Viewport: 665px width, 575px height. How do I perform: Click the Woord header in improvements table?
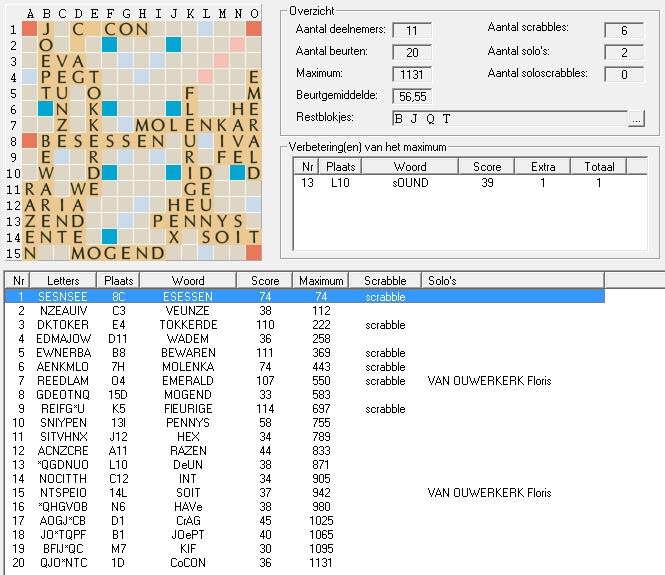coord(410,167)
